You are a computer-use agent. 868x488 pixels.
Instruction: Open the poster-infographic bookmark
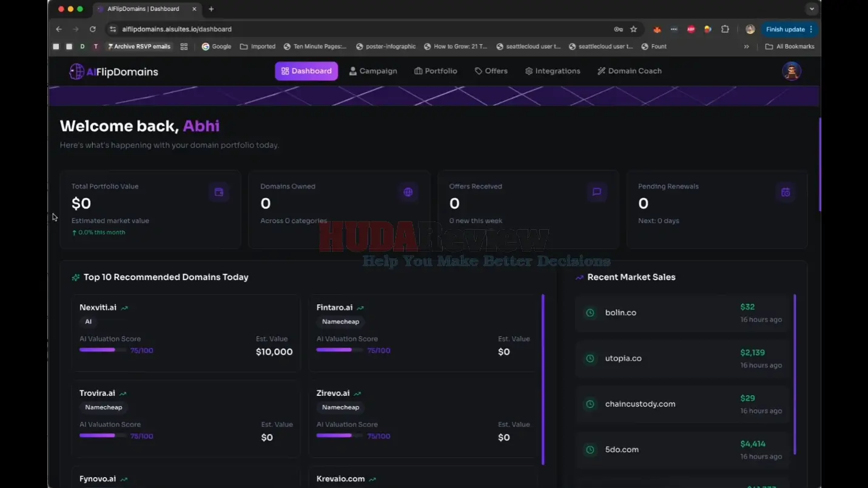click(386, 47)
